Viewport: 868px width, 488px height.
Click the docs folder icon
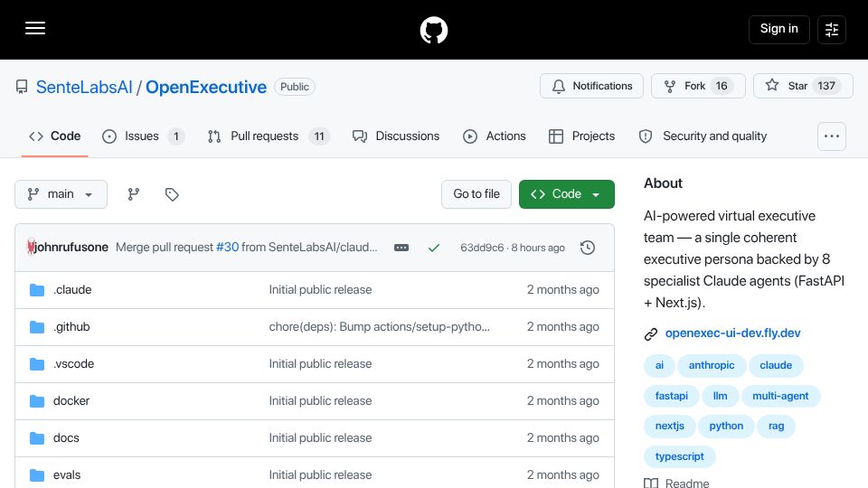[37, 438]
